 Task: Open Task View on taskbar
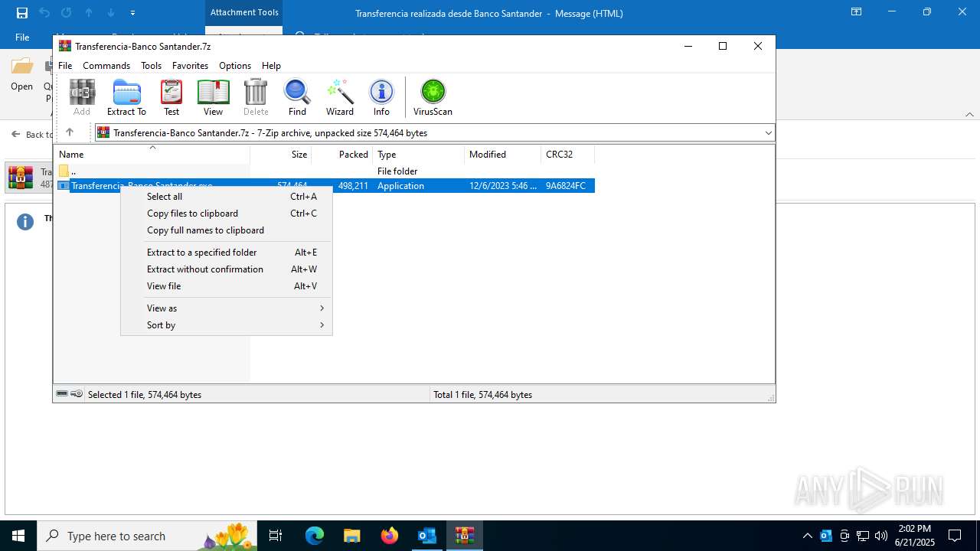tap(276, 536)
